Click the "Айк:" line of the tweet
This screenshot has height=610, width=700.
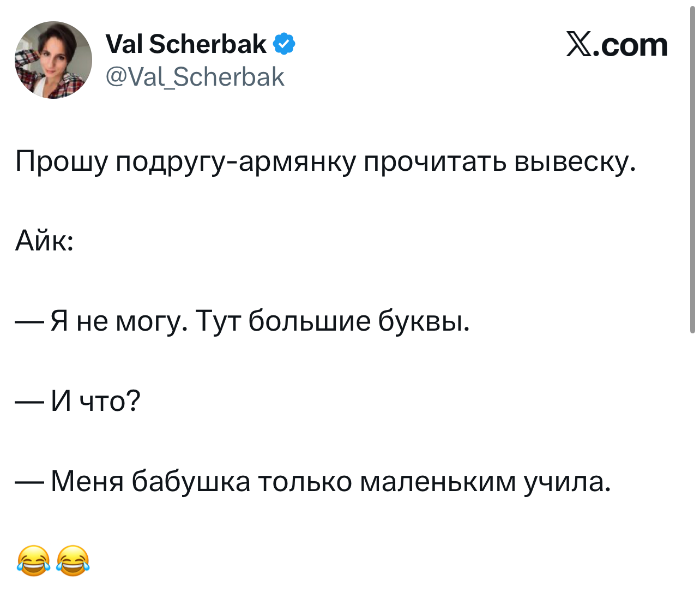(44, 241)
